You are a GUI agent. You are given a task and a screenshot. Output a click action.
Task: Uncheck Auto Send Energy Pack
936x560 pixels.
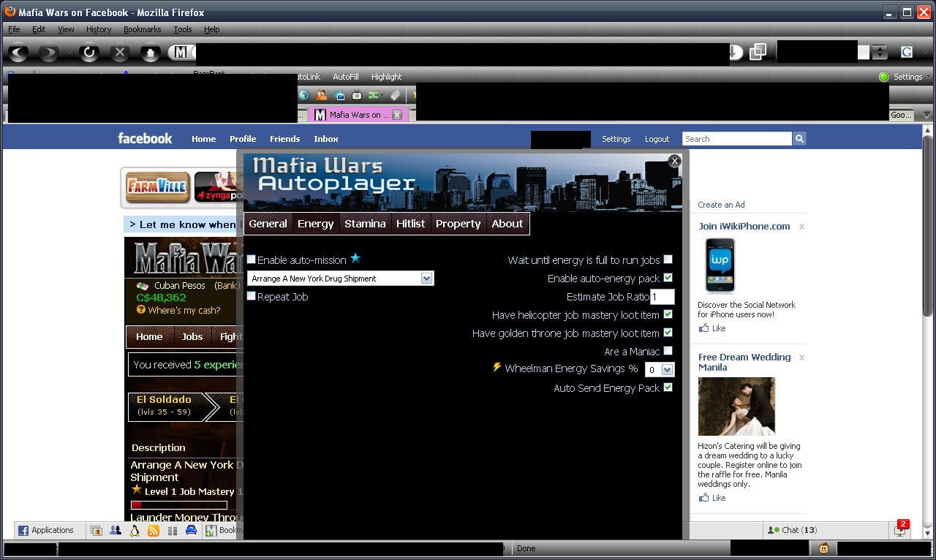[668, 387]
